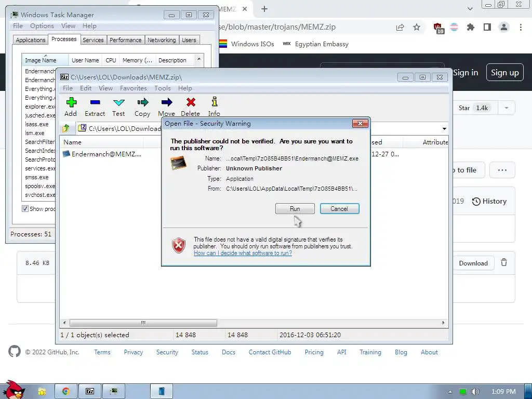Open Chrome tab search chevron
The image size is (532, 399).
coord(470,9)
